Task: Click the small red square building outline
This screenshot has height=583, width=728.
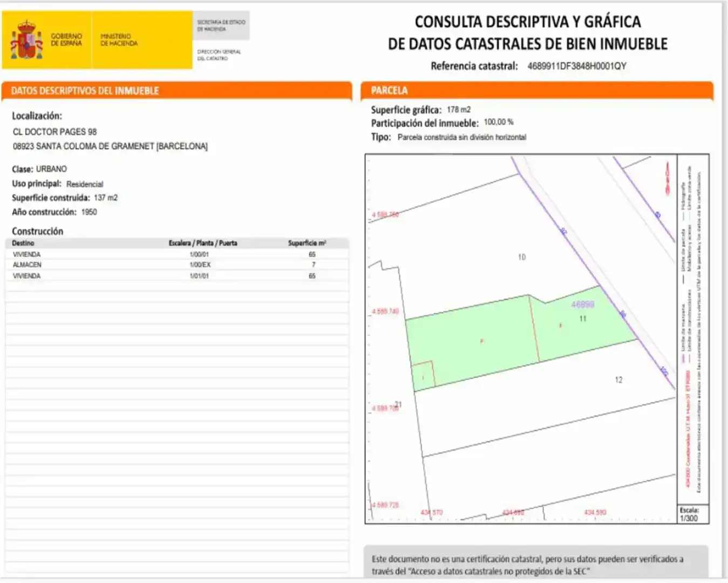Action: tap(423, 374)
